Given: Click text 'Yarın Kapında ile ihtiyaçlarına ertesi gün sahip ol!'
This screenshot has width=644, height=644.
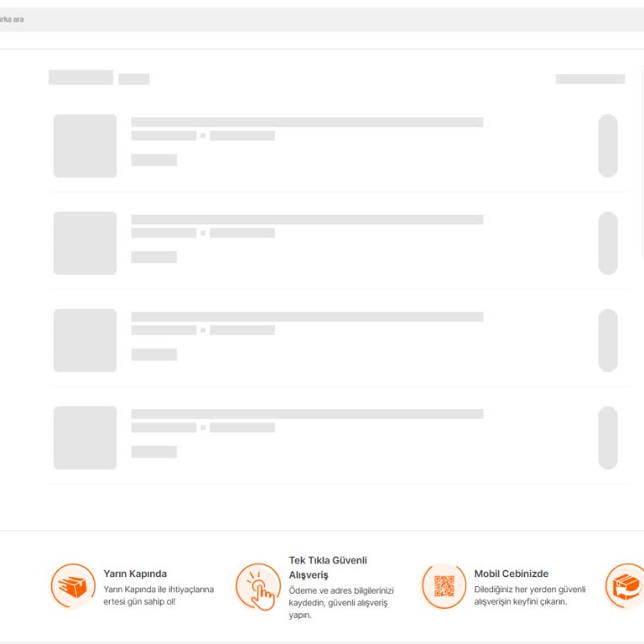Looking at the screenshot, I should tap(158, 595).
